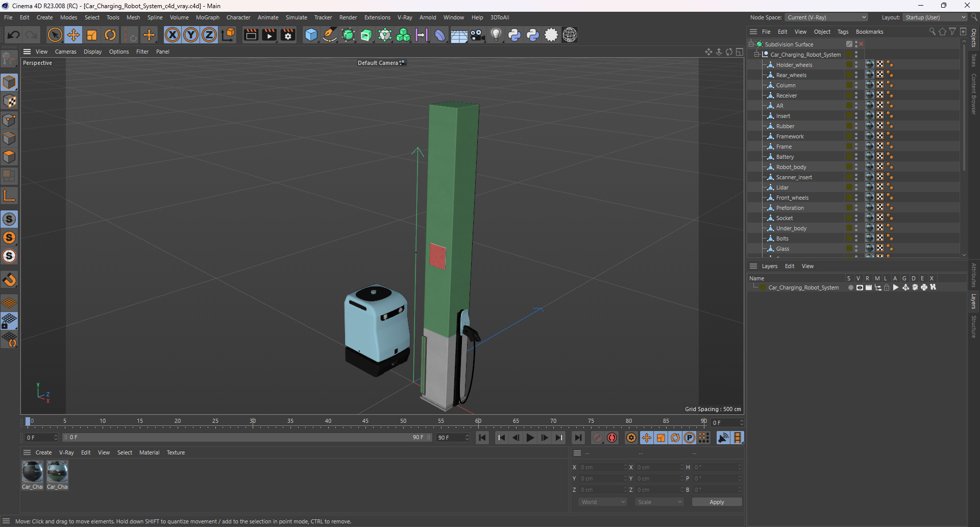Toggle layer solo dot for Car_Charging_Robot_System

point(850,288)
